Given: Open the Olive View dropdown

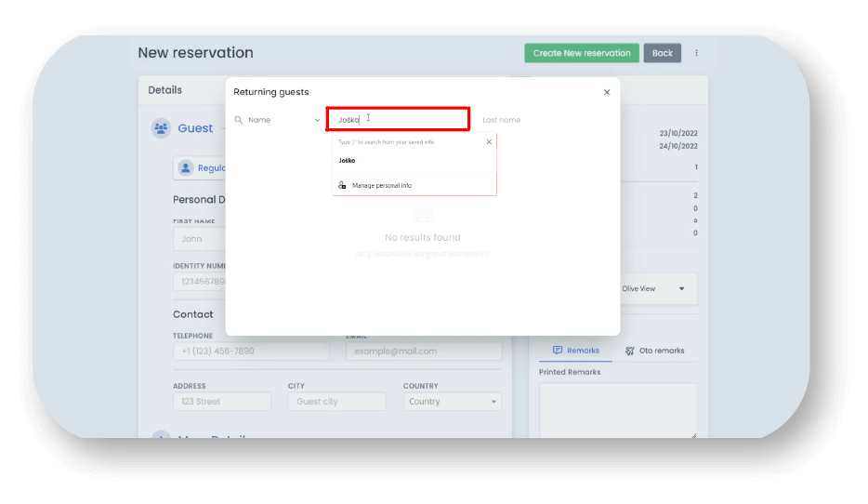Looking at the screenshot, I should coord(658,288).
